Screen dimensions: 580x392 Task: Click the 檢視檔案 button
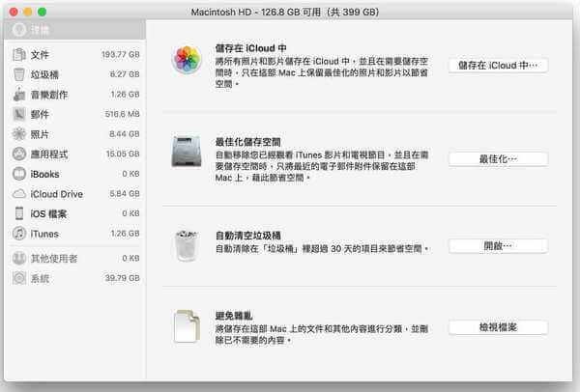point(498,327)
